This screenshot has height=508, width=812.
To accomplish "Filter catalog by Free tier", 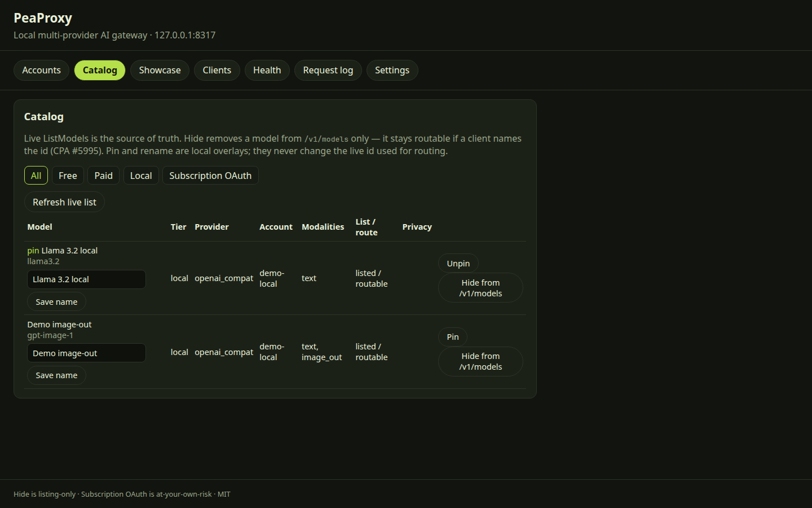I will tap(68, 176).
